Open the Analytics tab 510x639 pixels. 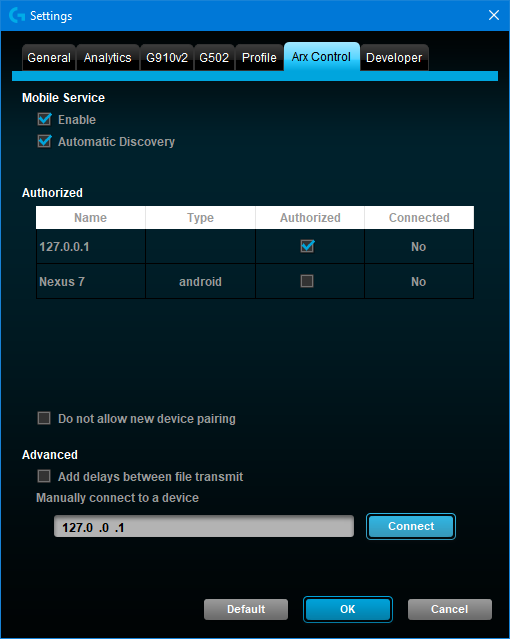tap(108, 57)
